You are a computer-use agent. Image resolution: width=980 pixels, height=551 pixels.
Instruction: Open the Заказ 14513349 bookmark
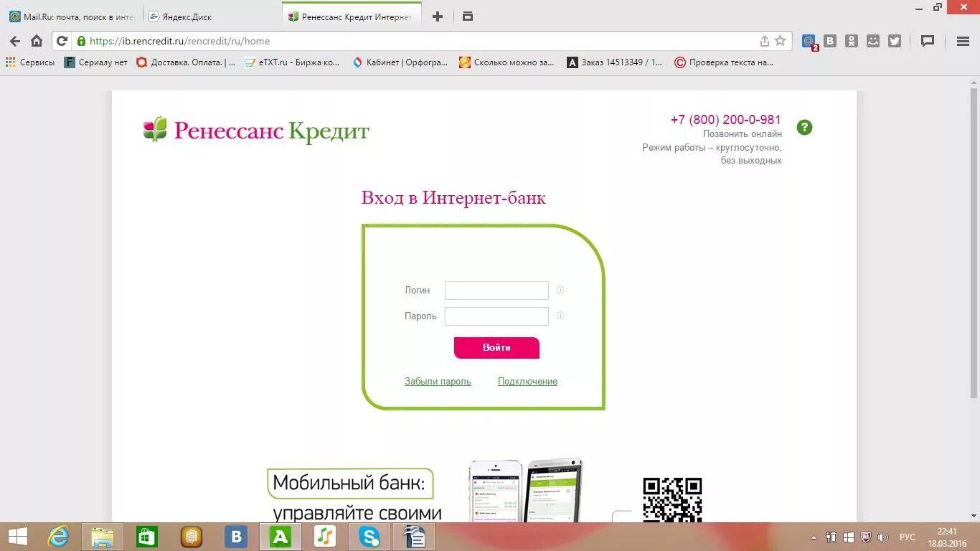(616, 62)
